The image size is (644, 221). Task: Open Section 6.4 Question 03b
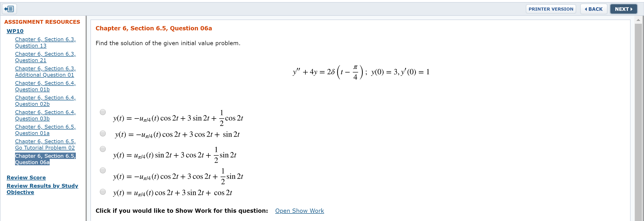pos(45,115)
